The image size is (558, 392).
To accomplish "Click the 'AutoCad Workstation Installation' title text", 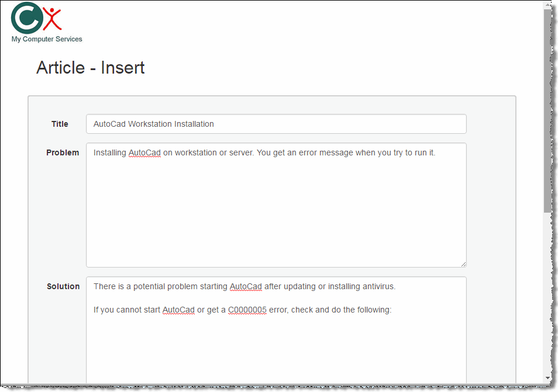I will pos(153,124).
